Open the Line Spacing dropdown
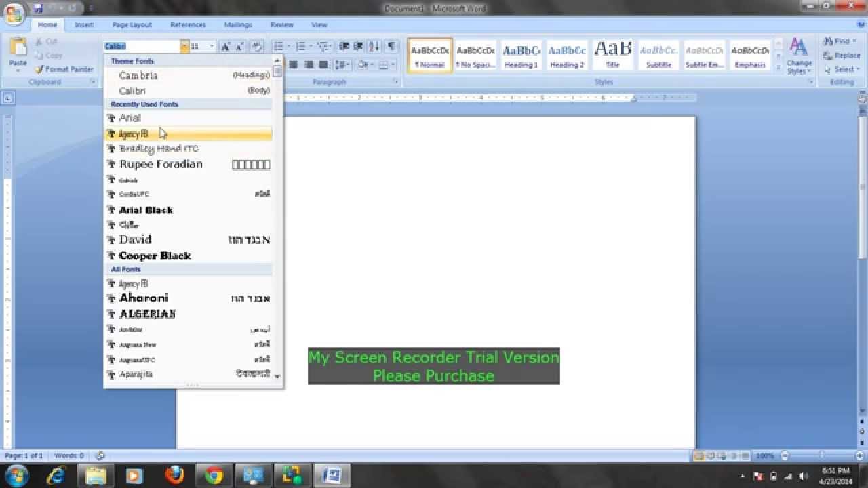 [x=342, y=65]
